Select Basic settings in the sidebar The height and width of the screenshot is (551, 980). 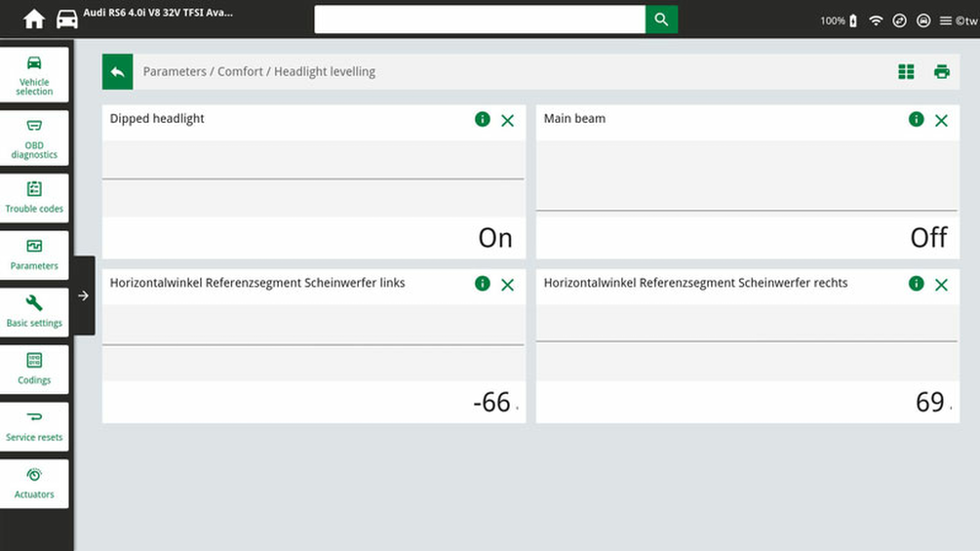tap(34, 311)
